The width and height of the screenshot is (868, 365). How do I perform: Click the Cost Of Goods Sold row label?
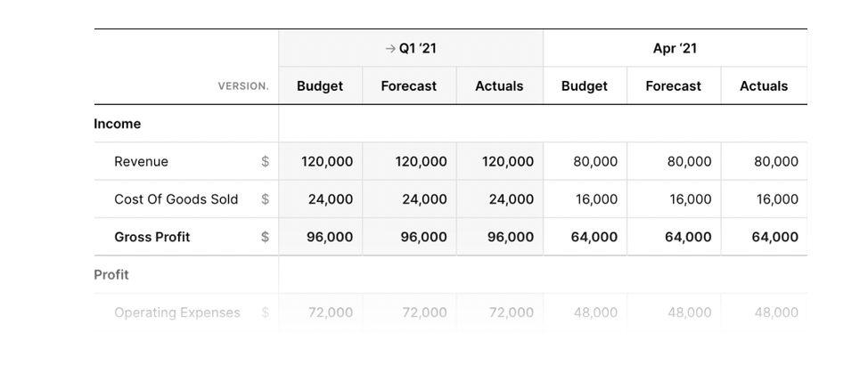[x=176, y=199]
